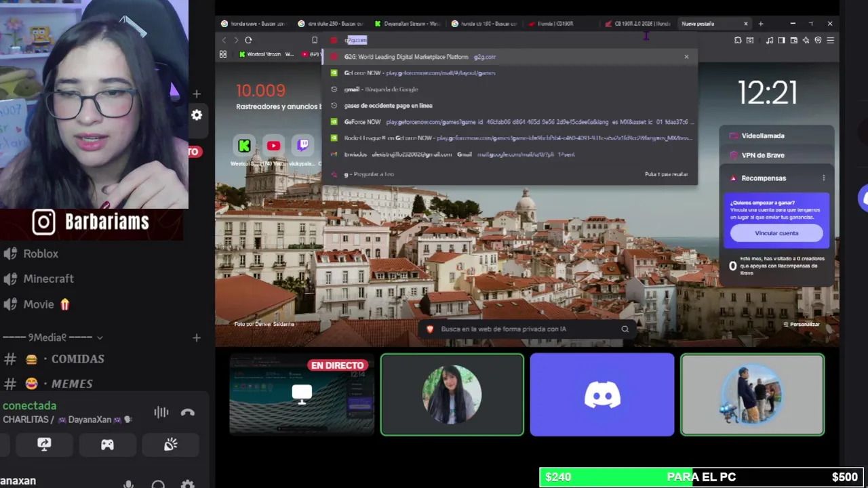This screenshot has height=488, width=868.
Task: Remove the G2G autocomplete suggestion
Action: point(686,57)
